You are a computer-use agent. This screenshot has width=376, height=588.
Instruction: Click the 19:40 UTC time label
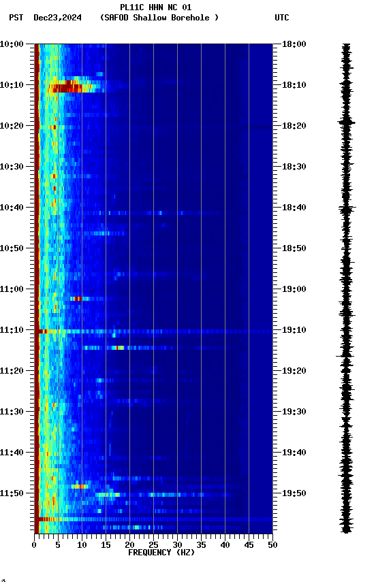point(294,453)
